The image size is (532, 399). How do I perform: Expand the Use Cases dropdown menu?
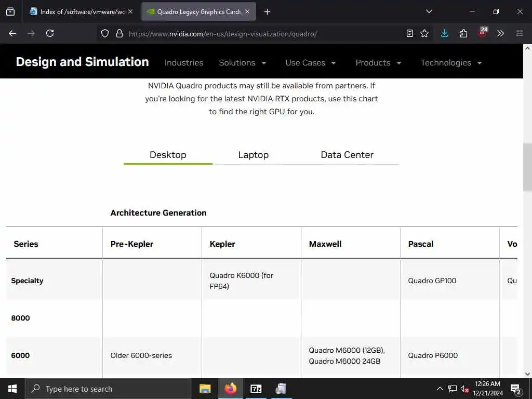(311, 63)
